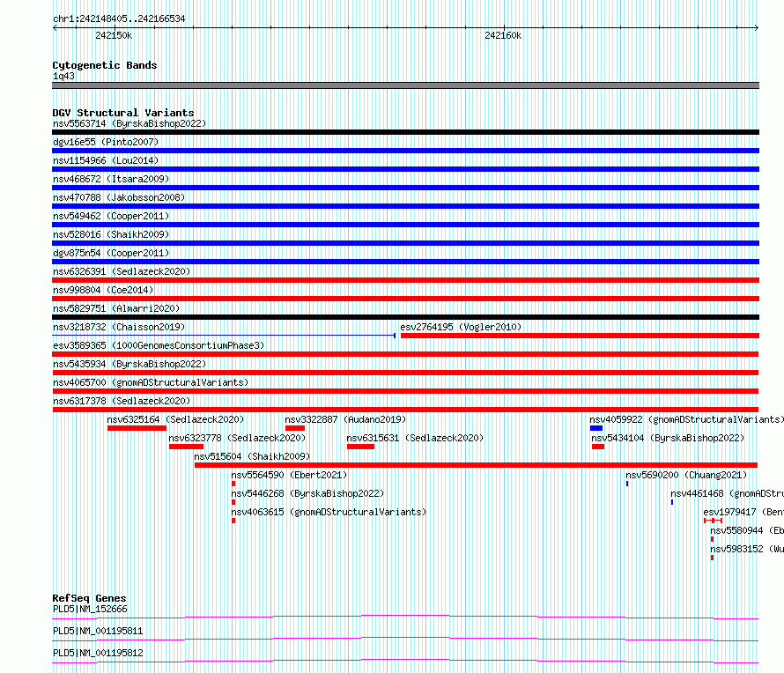784x673 pixels.
Task: Click the PLD5|NM_152666 gene label
Action: pos(90,609)
